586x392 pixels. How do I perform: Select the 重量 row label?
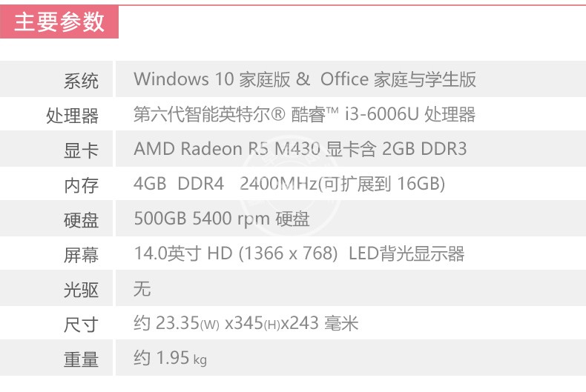[81, 360]
